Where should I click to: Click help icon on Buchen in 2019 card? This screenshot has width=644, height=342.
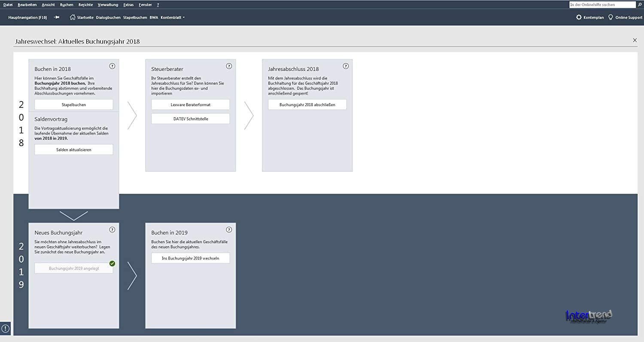(x=229, y=230)
